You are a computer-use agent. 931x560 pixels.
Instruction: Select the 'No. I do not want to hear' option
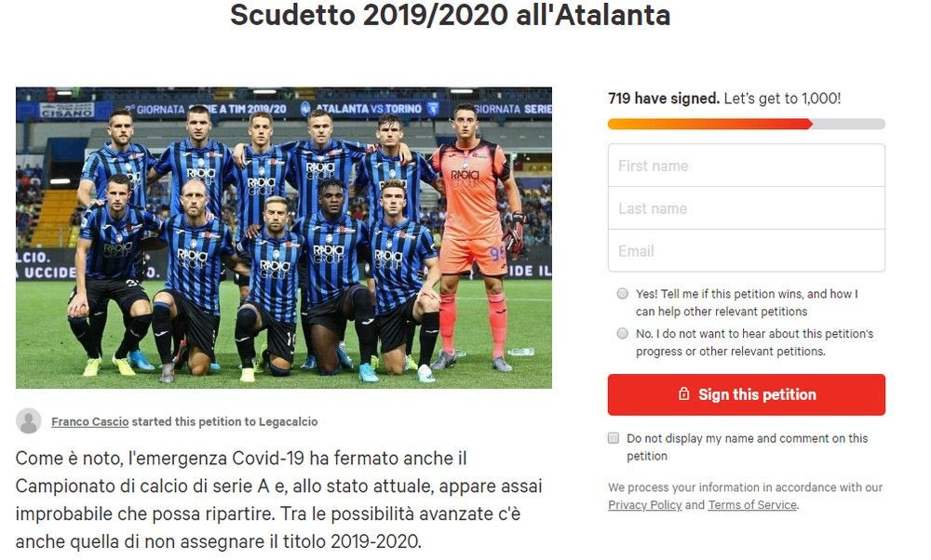coord(622,333)
